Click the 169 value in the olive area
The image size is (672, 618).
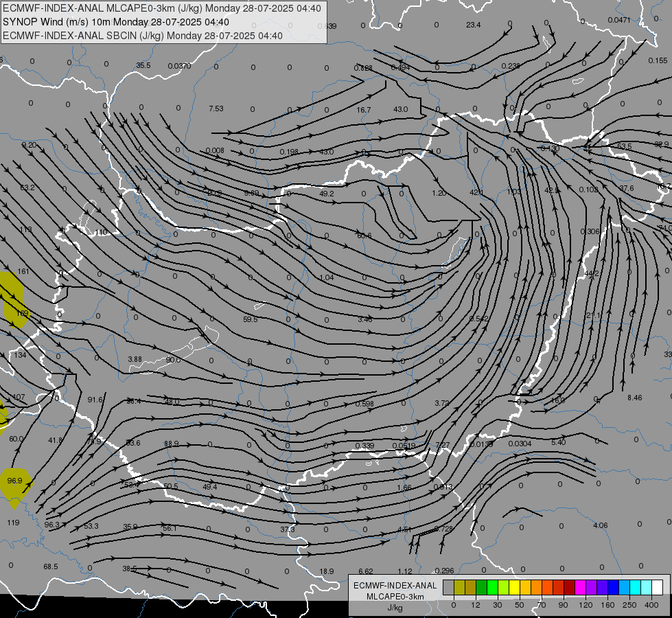(x=22, y=313)
